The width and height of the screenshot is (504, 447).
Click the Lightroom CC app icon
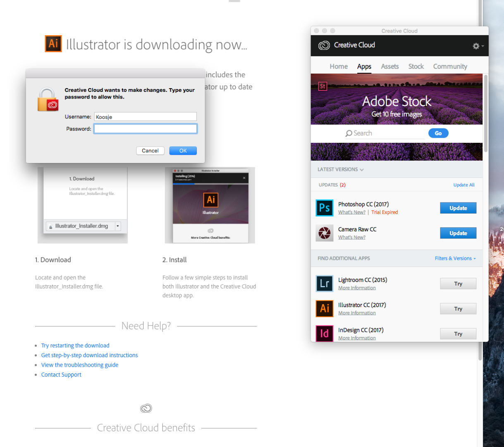pos(325,284)
